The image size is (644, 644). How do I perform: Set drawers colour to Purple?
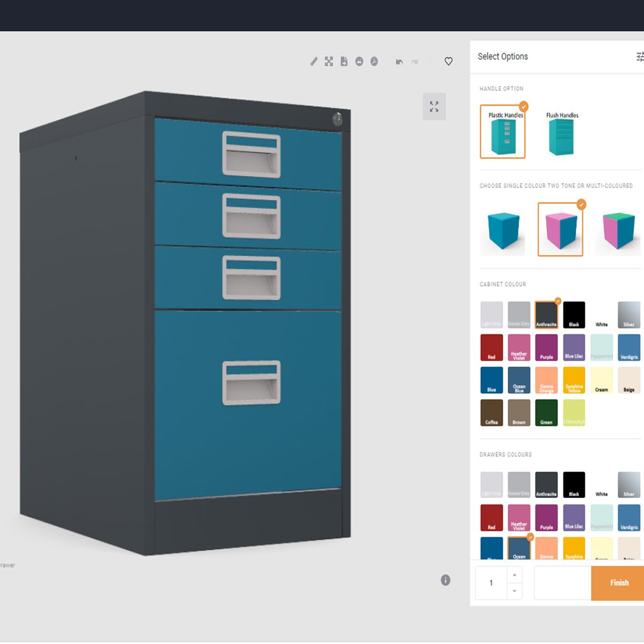click(x=546, y=518)
